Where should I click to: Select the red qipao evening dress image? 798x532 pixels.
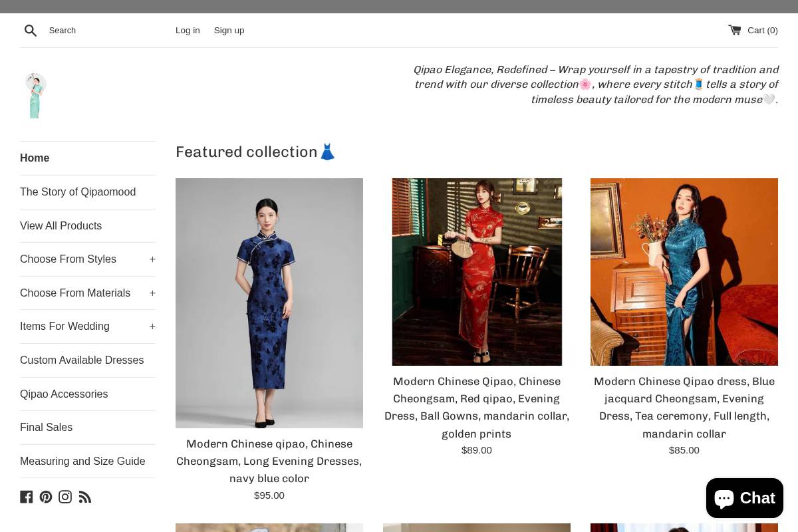pyautogui.click(x=476, y=271)
